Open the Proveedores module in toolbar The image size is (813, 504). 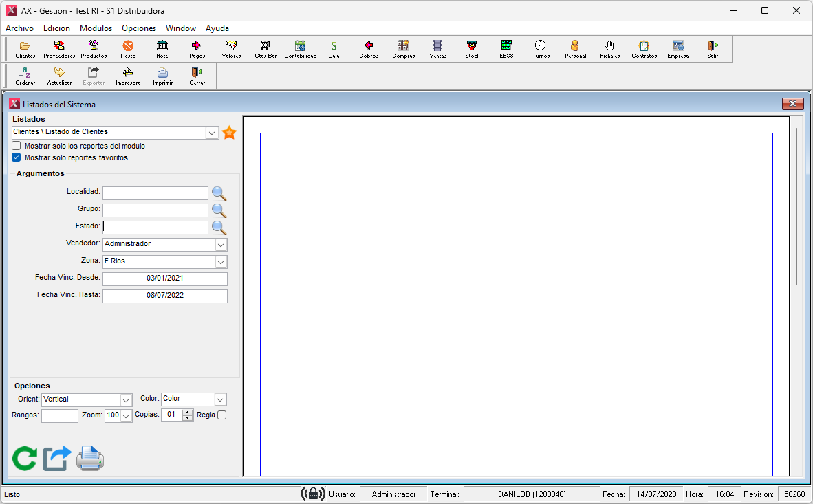click(x=59, y=46)
